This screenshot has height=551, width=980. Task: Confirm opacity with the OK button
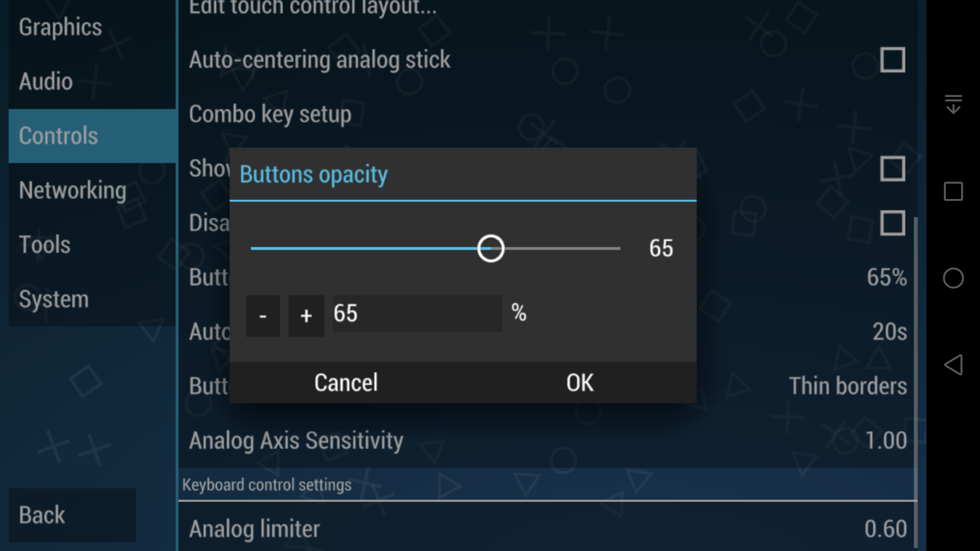pyautogui.click(x=579, y=382)
